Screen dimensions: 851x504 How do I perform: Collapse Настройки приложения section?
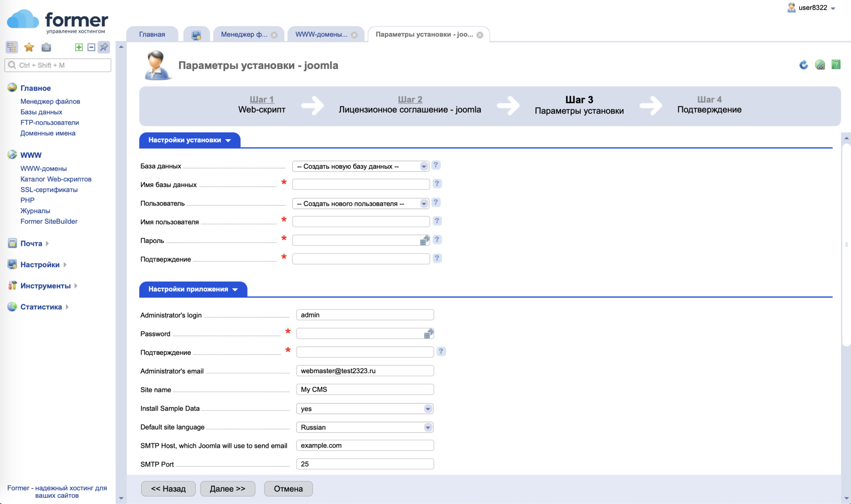pos(193,289)
